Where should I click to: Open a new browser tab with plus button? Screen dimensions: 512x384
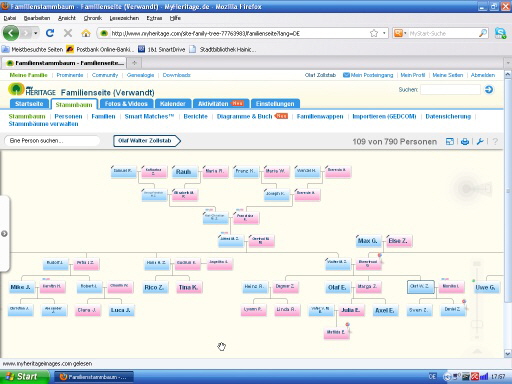click(x=134, y=63)
